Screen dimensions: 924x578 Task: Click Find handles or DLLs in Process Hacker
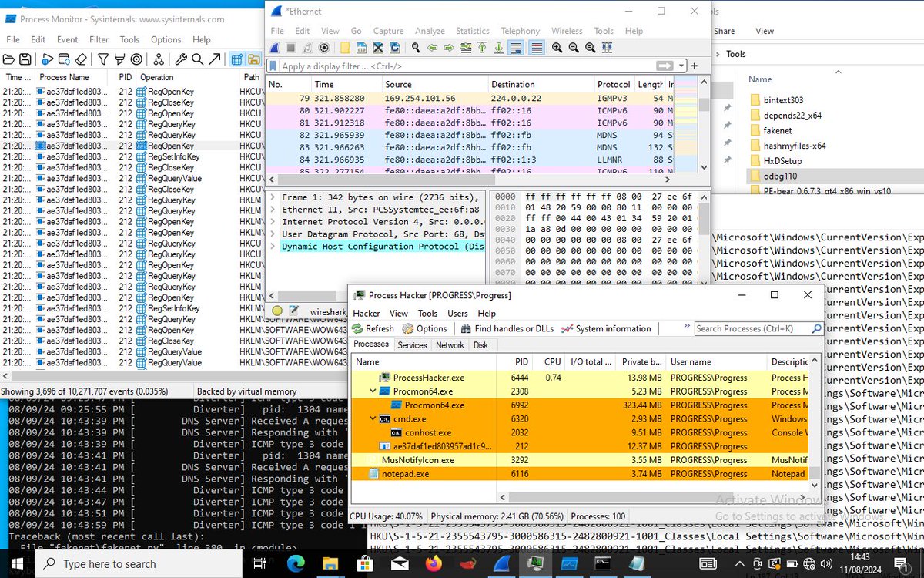pos(507,328)
